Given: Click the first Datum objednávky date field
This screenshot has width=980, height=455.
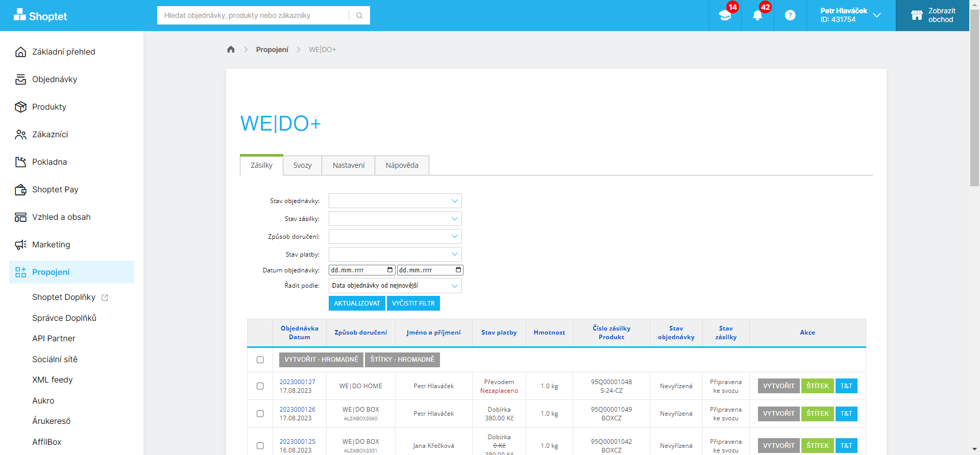Looking at the screenshot, I should [362, 270].
